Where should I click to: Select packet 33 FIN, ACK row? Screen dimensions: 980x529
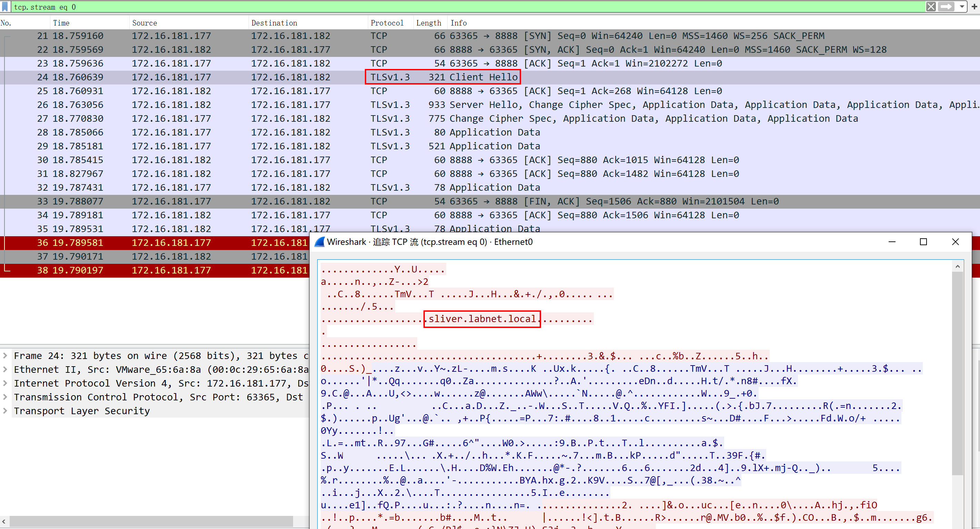[x=490, y=201]
